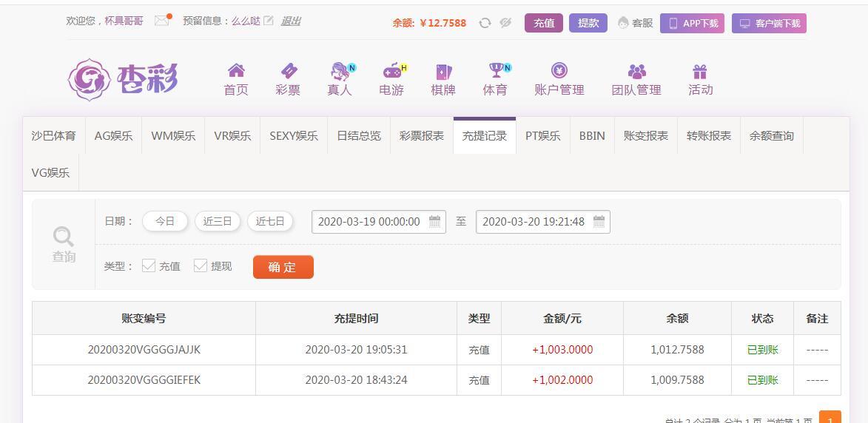This screenshot has height=423, width=868.
Task: Click the start date field 2020-03-19 00:00:00
Action: 379,222
